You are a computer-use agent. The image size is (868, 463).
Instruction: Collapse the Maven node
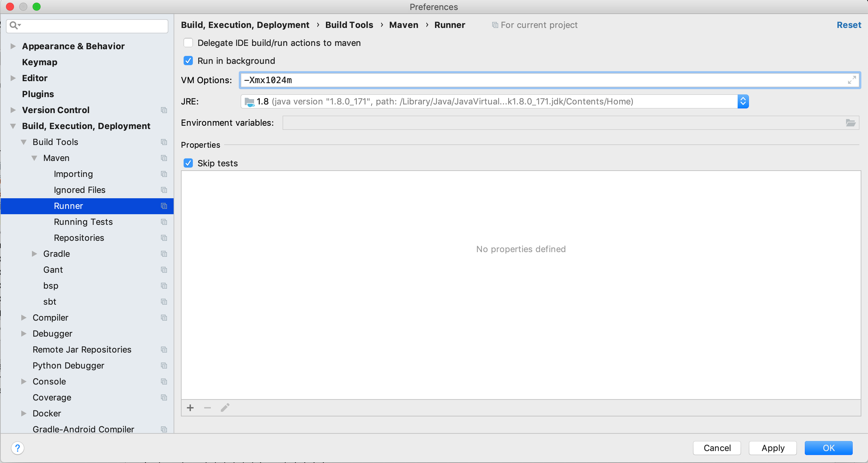(34, 158)
